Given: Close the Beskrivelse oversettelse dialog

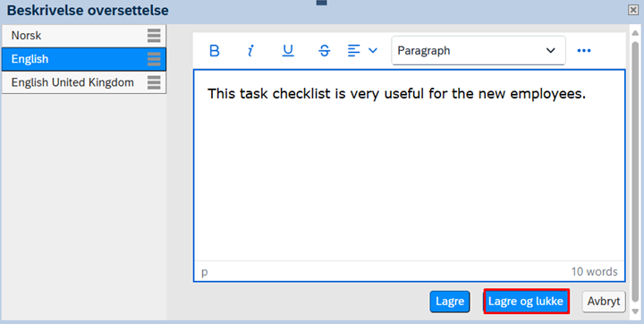Looking at the screenshot, I should 633,10.
